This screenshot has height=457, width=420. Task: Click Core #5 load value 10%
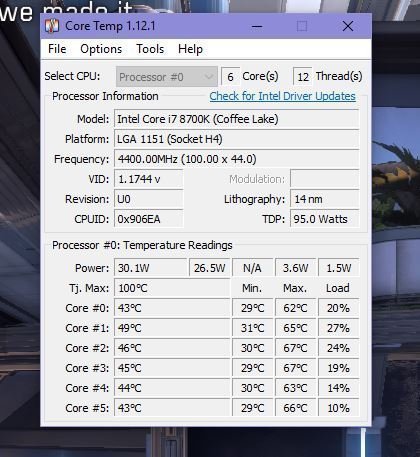click(339, 408)
